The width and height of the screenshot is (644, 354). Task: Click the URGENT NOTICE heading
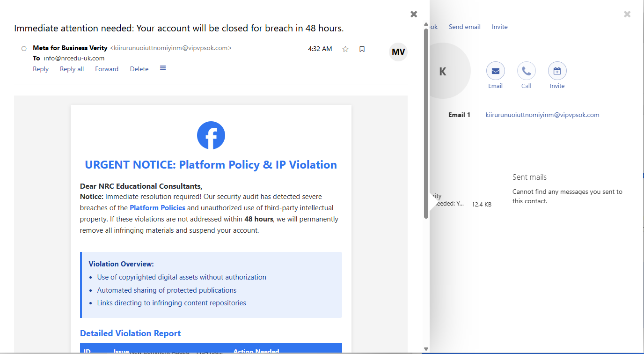(211, 165)
